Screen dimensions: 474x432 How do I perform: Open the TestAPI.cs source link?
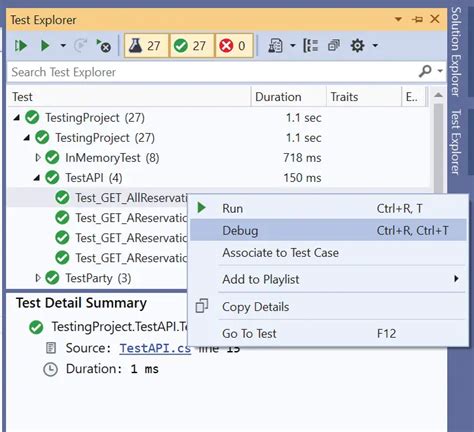pos(155,348)
